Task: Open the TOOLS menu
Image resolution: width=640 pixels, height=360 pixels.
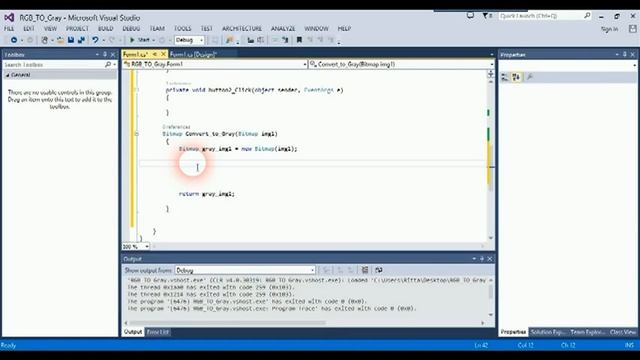Action: coord(182,29)
